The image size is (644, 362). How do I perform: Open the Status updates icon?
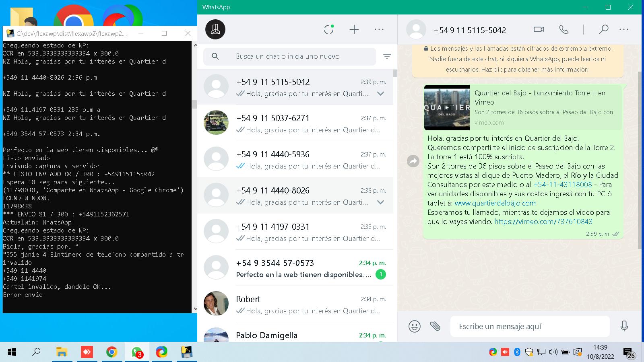coord(329,29)
